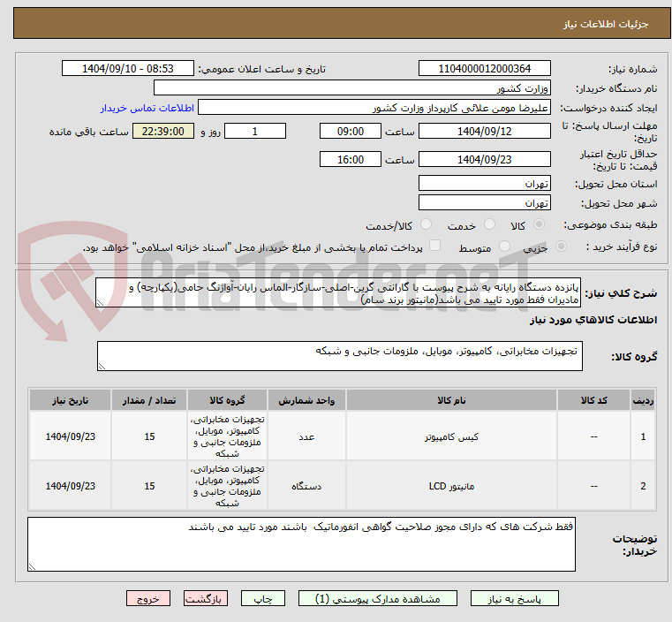672x622 pixels.
Task: Click the resize handle of توضیحات خریدار textarea
Action: (32, 567)
